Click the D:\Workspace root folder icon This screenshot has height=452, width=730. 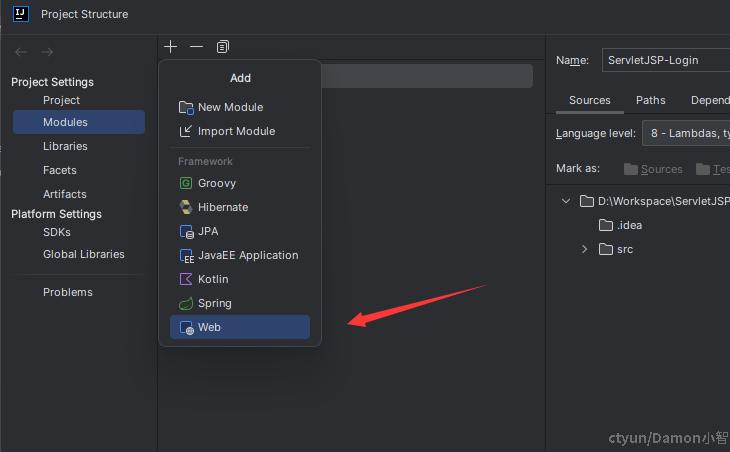pyautogui.click(x=587, y=201)
